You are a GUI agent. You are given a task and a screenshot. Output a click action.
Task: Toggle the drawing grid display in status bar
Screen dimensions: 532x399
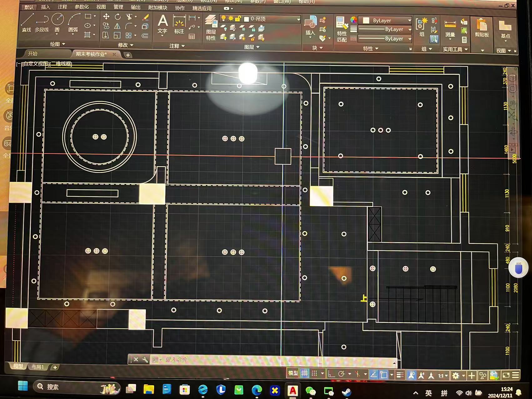point(304,373)
